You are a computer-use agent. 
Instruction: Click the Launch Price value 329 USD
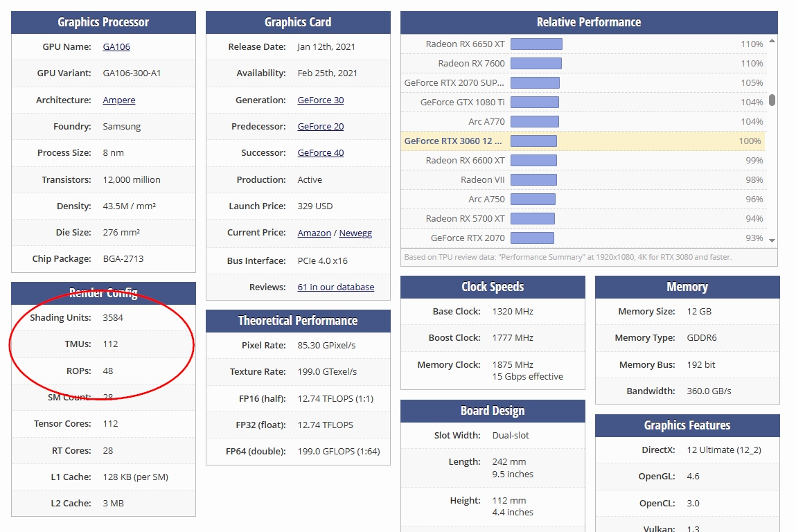click(x=315, y=206)
